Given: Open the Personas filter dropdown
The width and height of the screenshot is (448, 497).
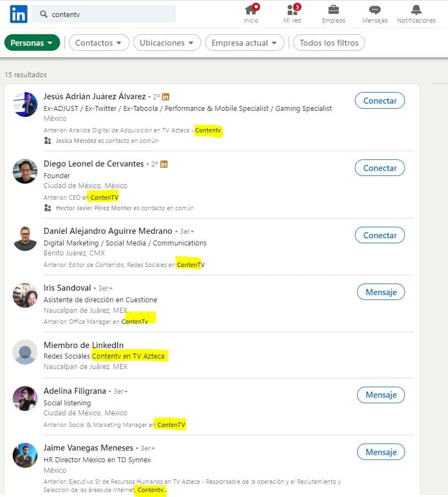Looking at the screenshot, I should click(32, 42).
